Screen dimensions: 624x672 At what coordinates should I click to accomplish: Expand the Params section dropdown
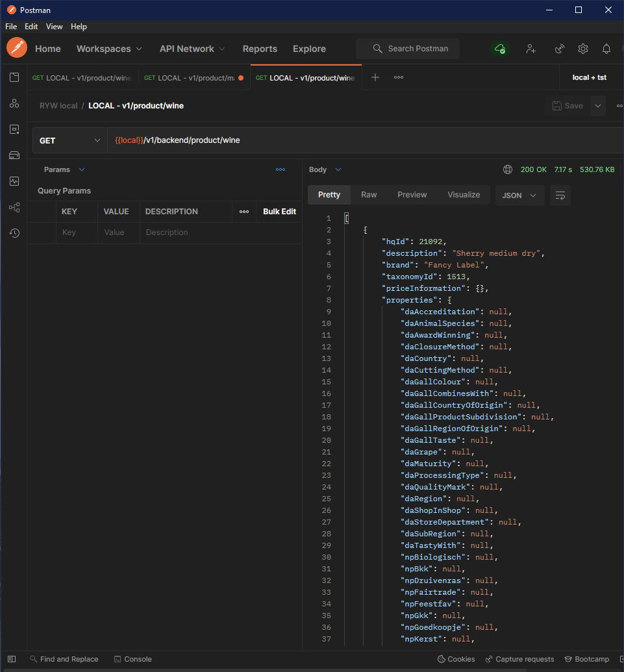click(x=65, y=169)
